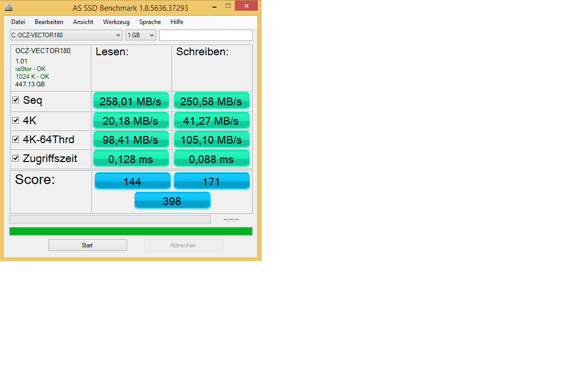Viewport: 588px width, 368px height.
Task: Click the write access time 0,088 ms
Action: point(211,159)
